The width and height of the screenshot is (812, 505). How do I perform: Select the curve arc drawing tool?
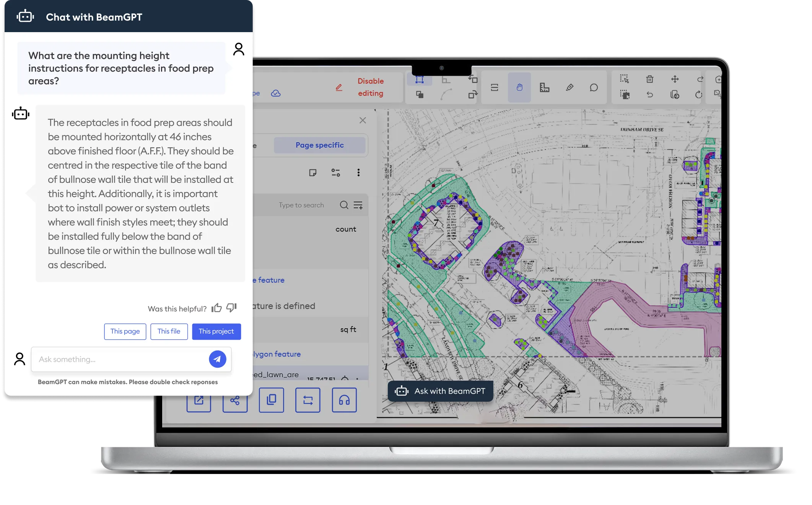point(446,94)
